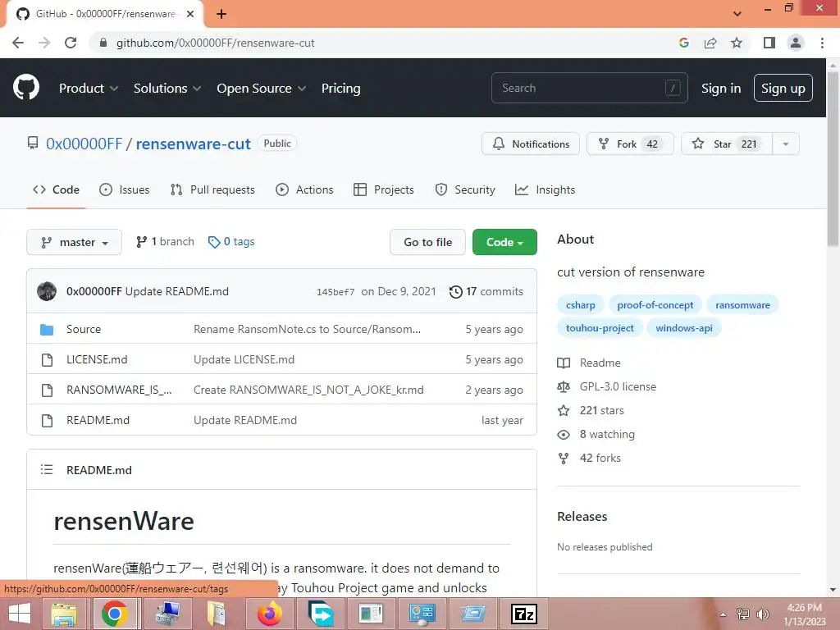Bookmark this page with star icon
This screenshot has width=840, height=630.
click(x=737, y=43)
